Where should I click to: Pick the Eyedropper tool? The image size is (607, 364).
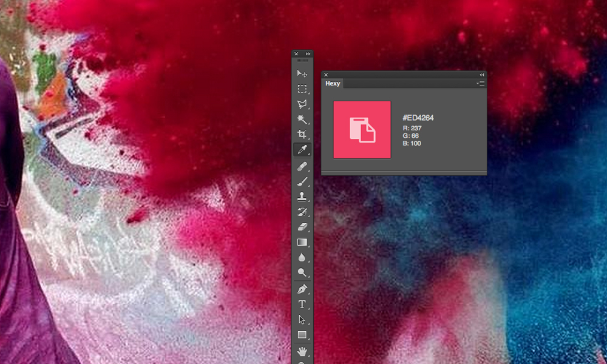coord(302,149)
